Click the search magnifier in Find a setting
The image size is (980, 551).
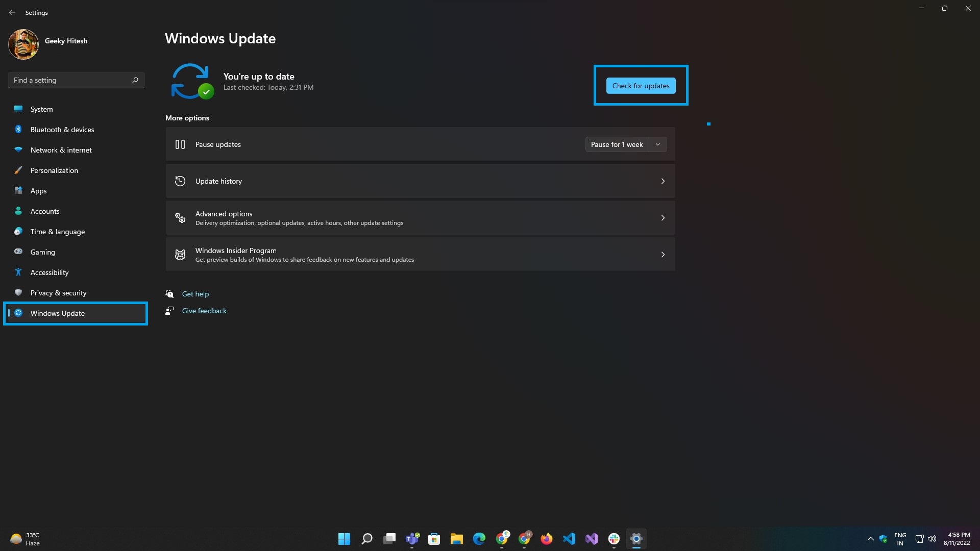(135, 80)
